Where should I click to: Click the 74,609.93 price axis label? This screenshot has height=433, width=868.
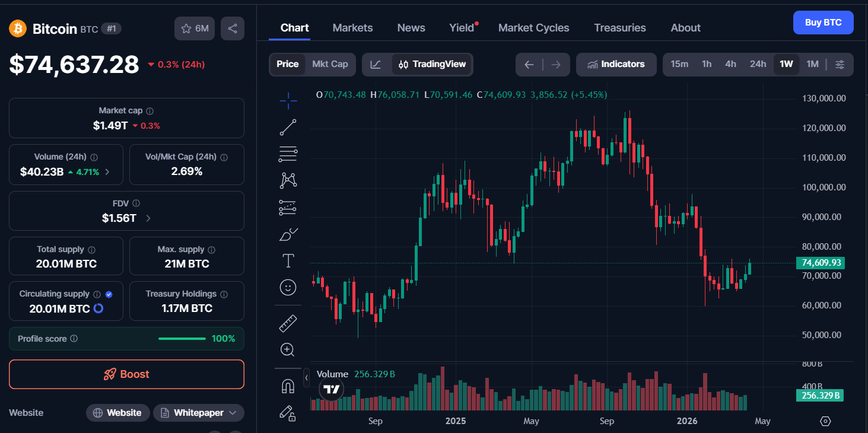[821, 263]
